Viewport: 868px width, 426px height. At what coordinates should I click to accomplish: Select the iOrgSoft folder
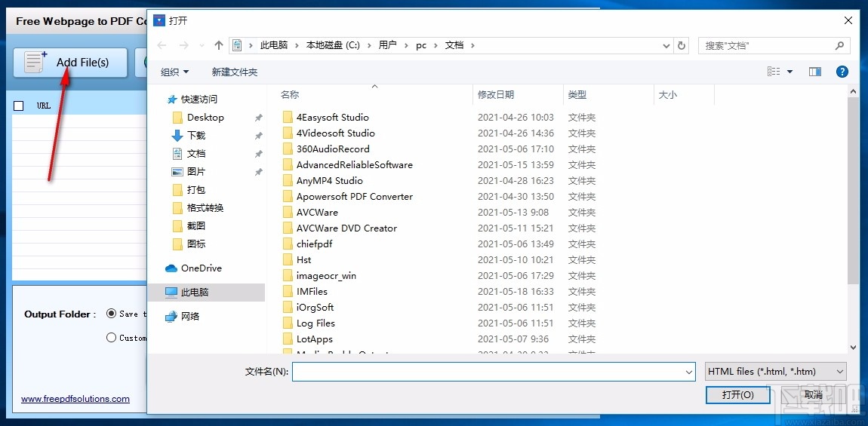[315, 308]
